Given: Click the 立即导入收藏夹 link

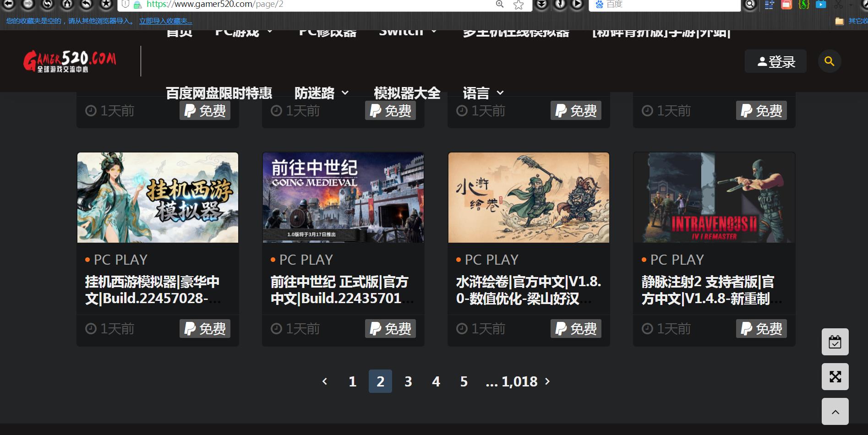Looking at the screenshot, I should 165,21.
